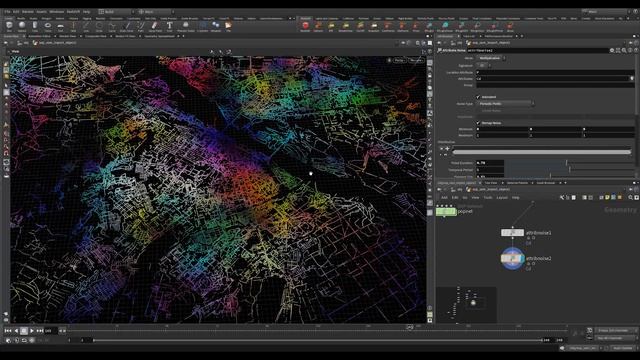640x360 pixels.
Task: Jump to last frame on timeline
Action: (x=40, y=331)
